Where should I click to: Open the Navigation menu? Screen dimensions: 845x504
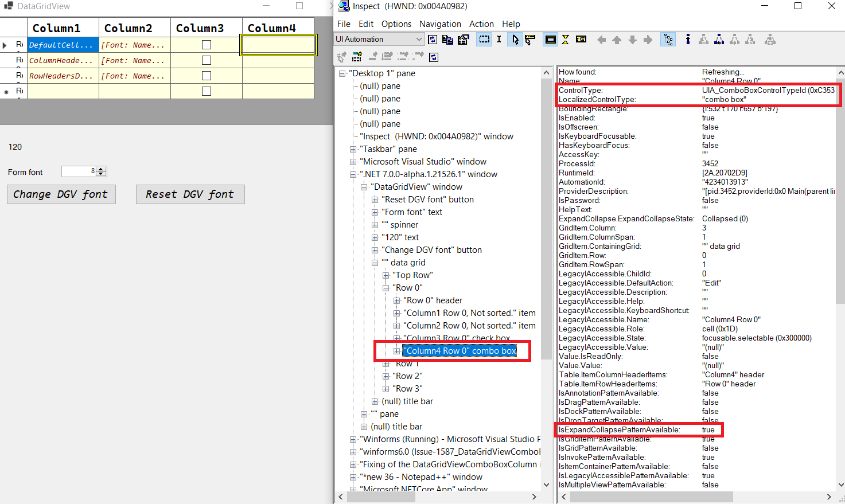click(x=440, y=24)
